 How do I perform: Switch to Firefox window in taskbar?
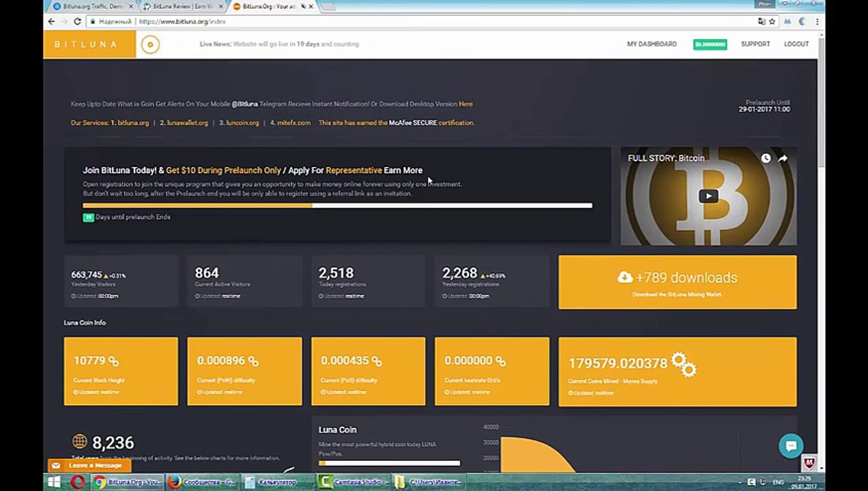click(203, 482)
